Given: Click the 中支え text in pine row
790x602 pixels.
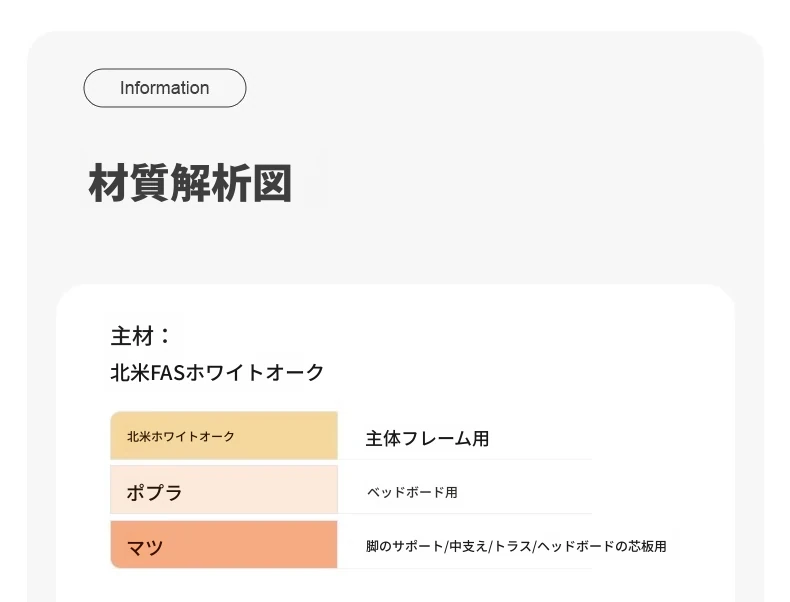Looking at the screenshot, I should (x=469, y=546).
